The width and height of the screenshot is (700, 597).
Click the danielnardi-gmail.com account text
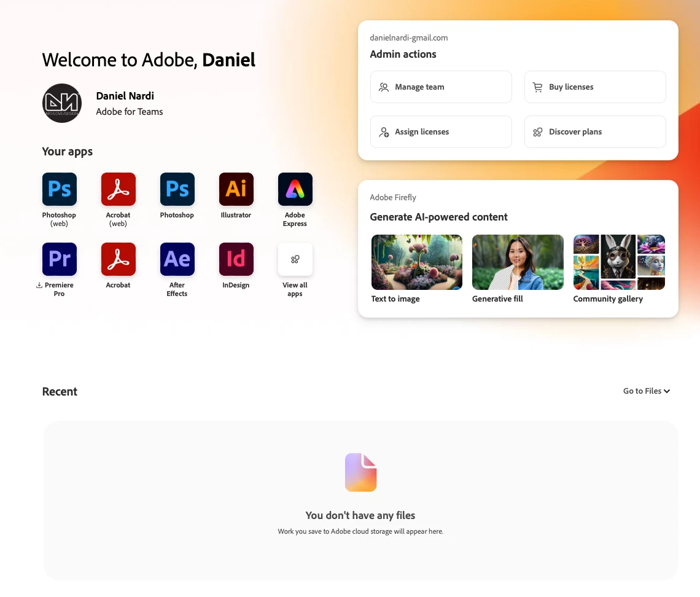408,38
